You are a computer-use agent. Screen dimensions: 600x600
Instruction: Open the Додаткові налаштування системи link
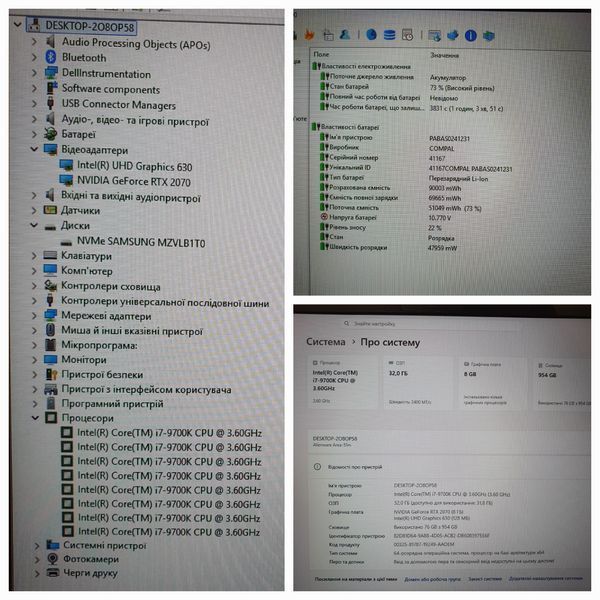click(x=546, y=579)
